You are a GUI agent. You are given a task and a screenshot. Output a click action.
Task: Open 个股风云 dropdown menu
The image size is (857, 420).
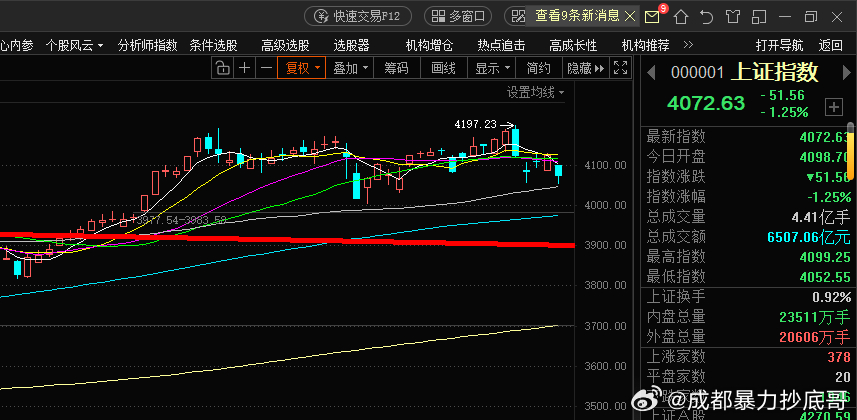(74, 45)
